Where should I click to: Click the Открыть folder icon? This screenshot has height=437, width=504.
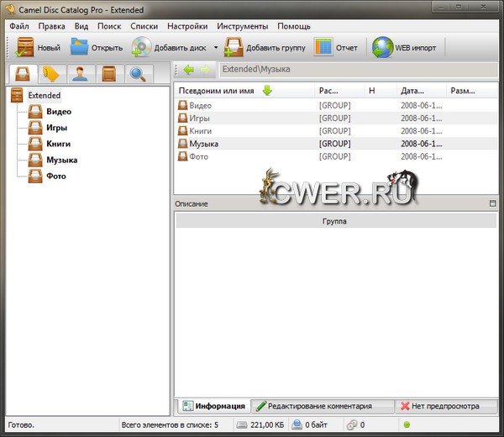point(80,47)
